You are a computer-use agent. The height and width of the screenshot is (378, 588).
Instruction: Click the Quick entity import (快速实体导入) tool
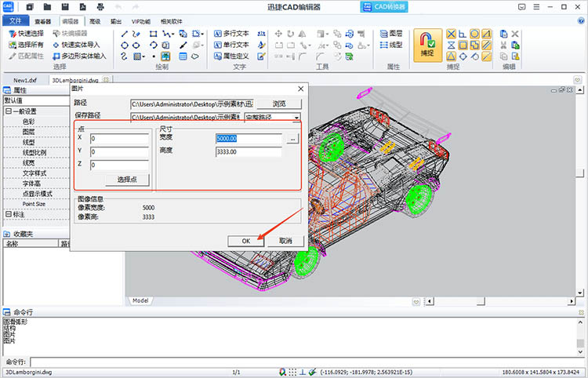[x=76, y=45]
